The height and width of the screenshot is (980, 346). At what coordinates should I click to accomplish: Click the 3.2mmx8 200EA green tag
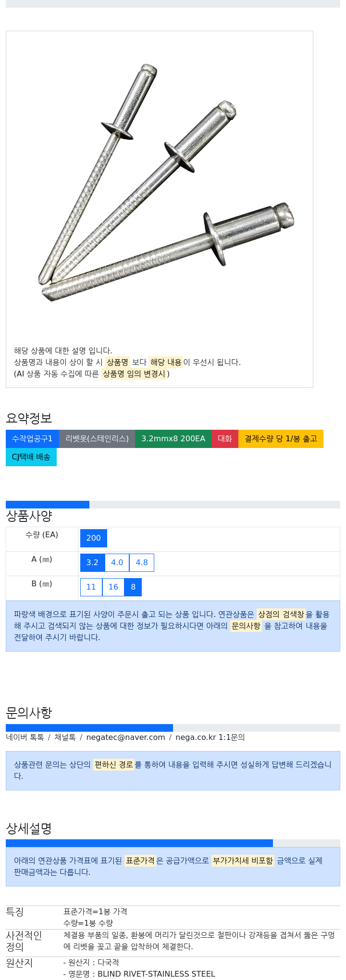click(173, 439)
